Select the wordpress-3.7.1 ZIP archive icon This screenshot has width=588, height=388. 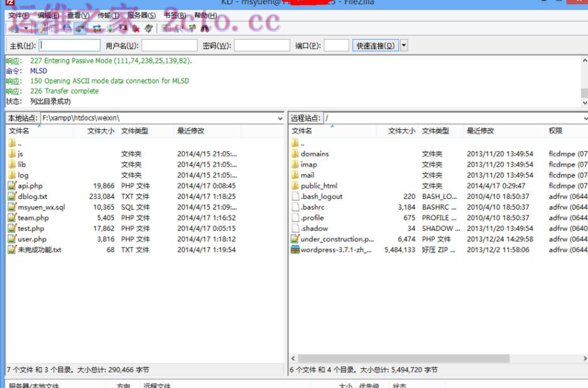click(x=295, y=250)
